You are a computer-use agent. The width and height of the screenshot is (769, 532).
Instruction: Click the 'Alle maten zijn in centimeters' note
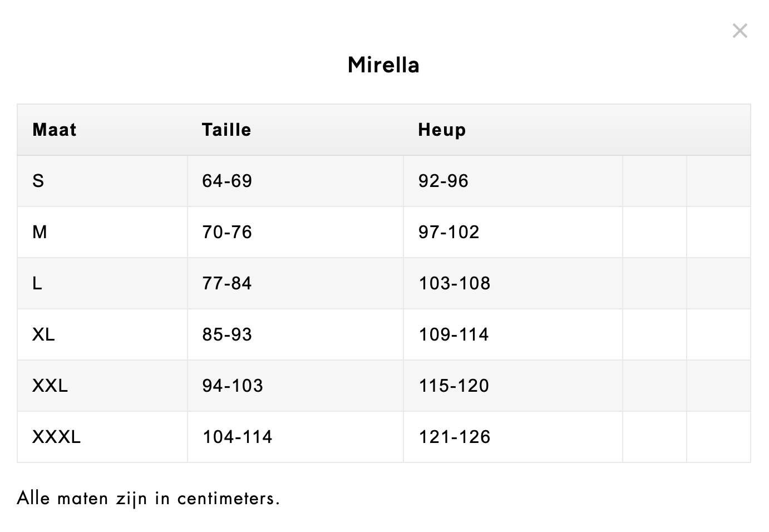(148, 498)
